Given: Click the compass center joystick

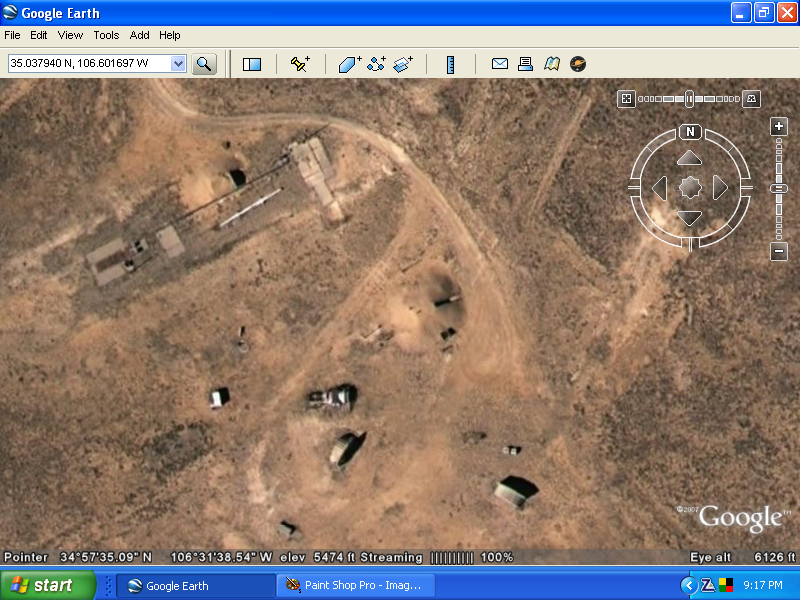Looking at the screenshot, I should tap(690, 188).
